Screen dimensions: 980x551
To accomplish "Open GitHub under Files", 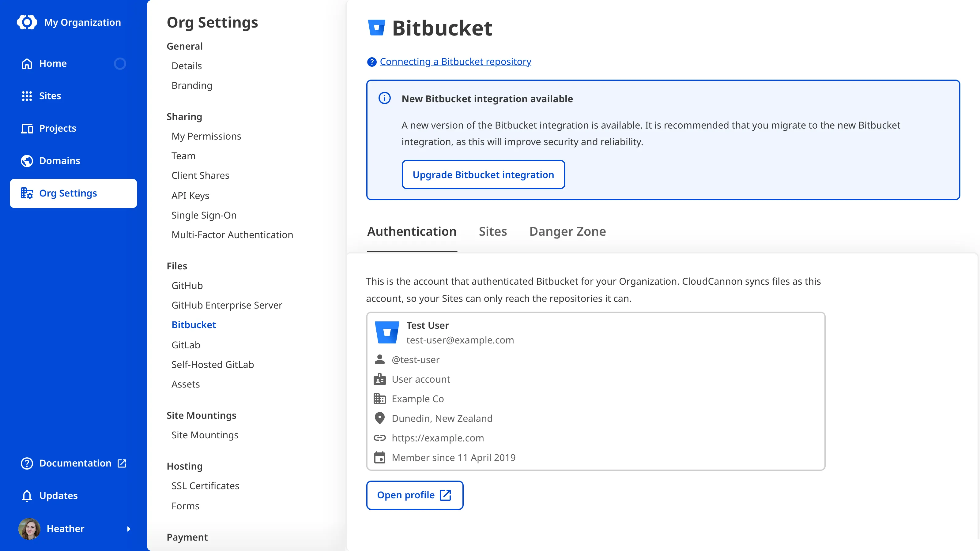I will pyautogui.click(x=187, y=286).
